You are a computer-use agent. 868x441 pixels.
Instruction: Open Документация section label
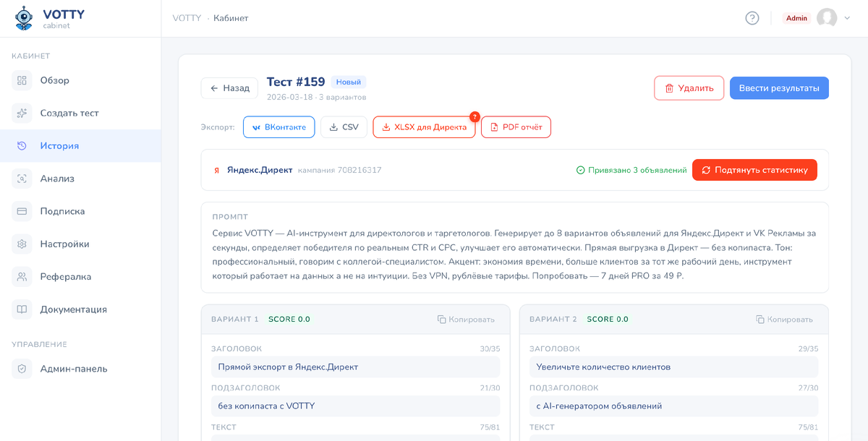pyautogui.click(x=73, y=309)
